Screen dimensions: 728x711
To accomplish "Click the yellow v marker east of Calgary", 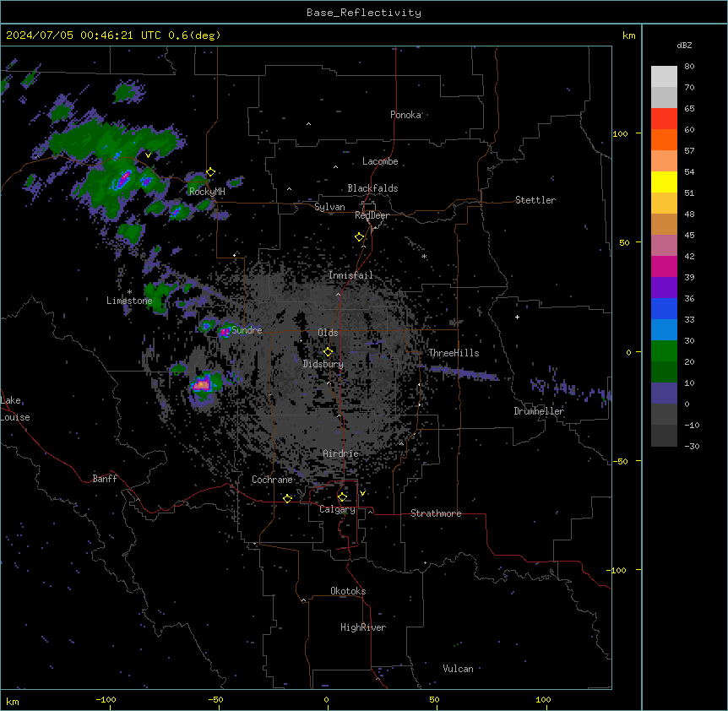I will 362,493.
